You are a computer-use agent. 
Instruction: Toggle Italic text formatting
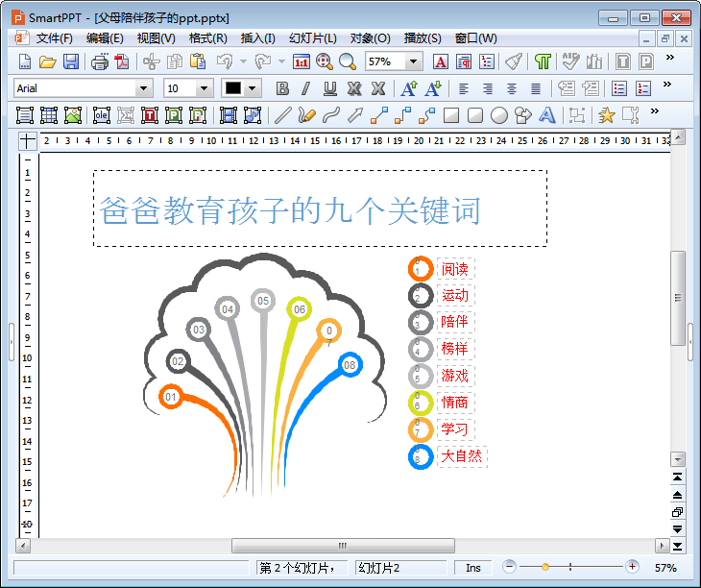coord(305,88)
